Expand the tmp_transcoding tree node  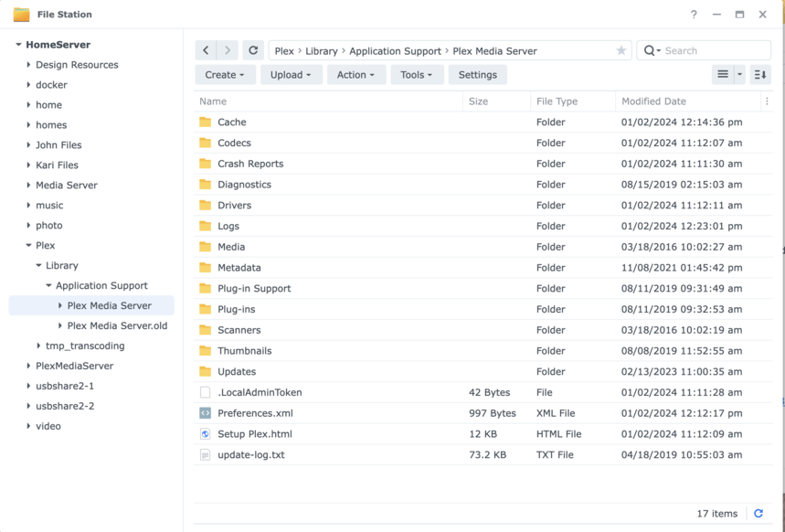pyautogui.click(x=38, y=346)
